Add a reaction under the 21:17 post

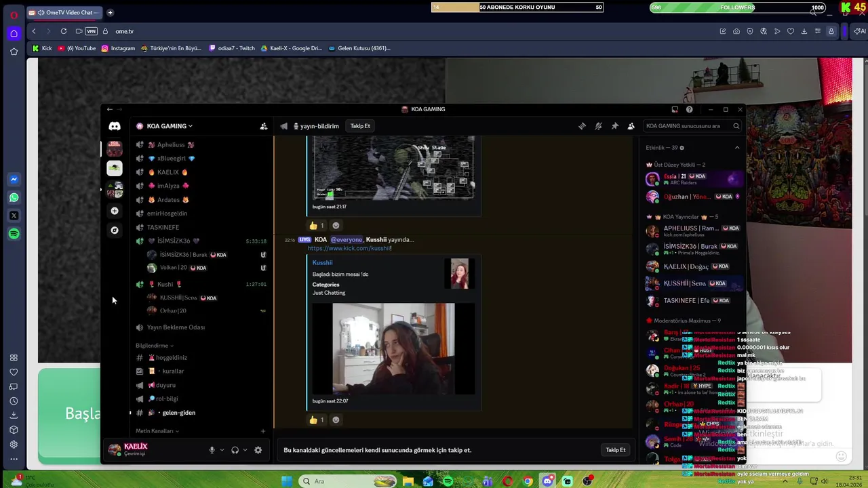pos(336,226)
